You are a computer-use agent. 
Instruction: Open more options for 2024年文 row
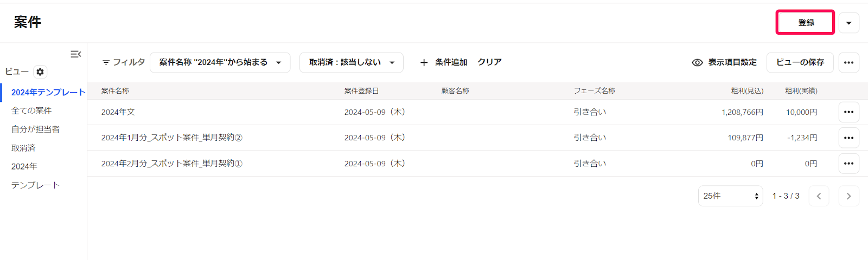[848, 112]
